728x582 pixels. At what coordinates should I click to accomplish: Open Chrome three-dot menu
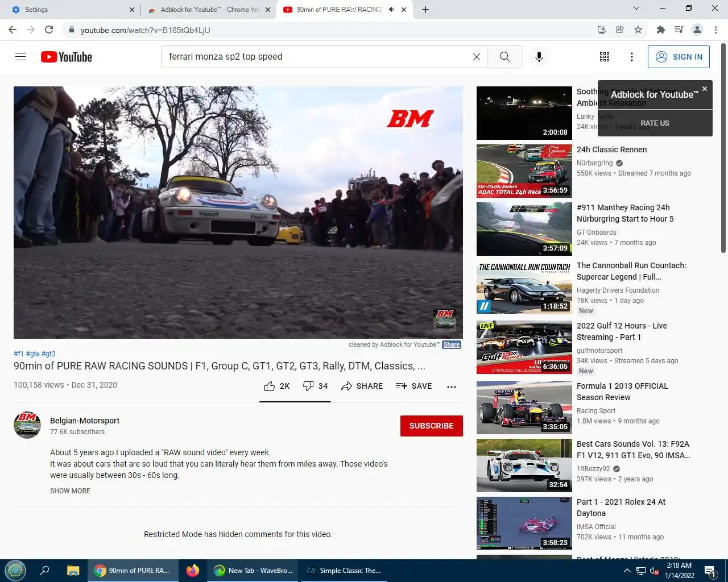[x=715, y=30]
